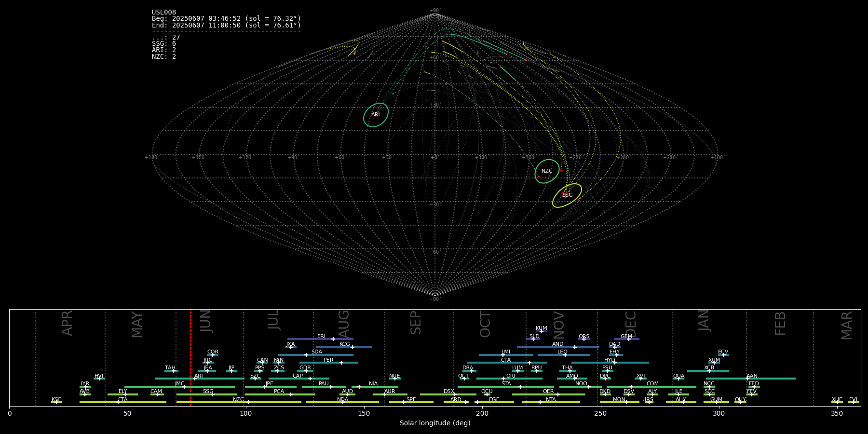Click the ARI activity bar label in timeline

[x=199, y=376]
